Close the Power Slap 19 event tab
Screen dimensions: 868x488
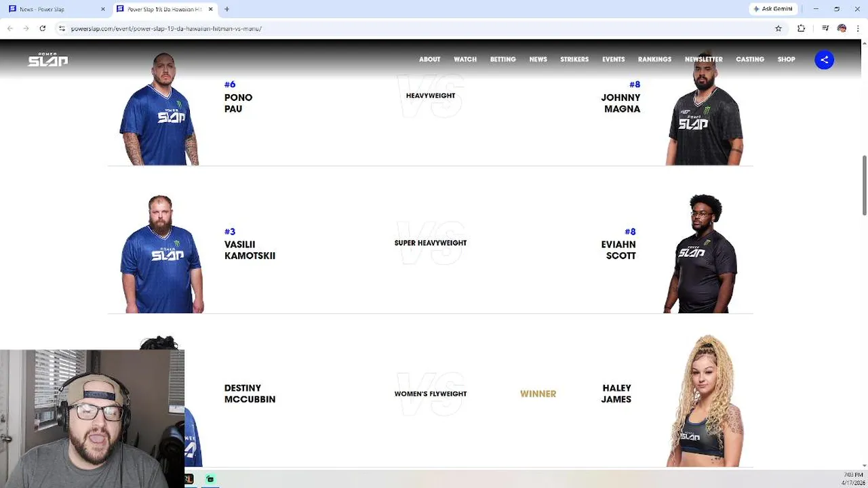pyautogui.click(x=211, y=9)
